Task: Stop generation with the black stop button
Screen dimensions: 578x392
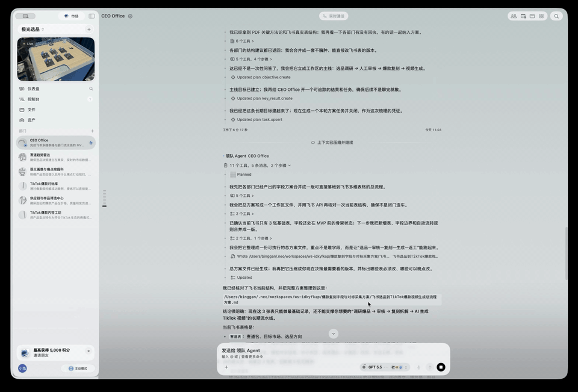Action: (x=441, y=367)
